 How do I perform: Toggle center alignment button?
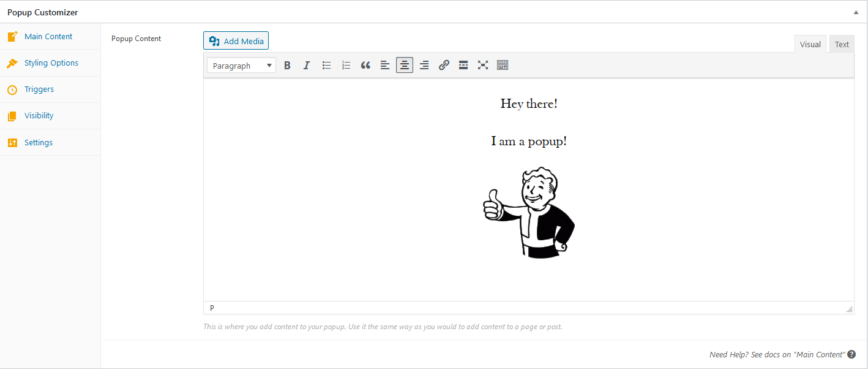[x=405, y=65]
